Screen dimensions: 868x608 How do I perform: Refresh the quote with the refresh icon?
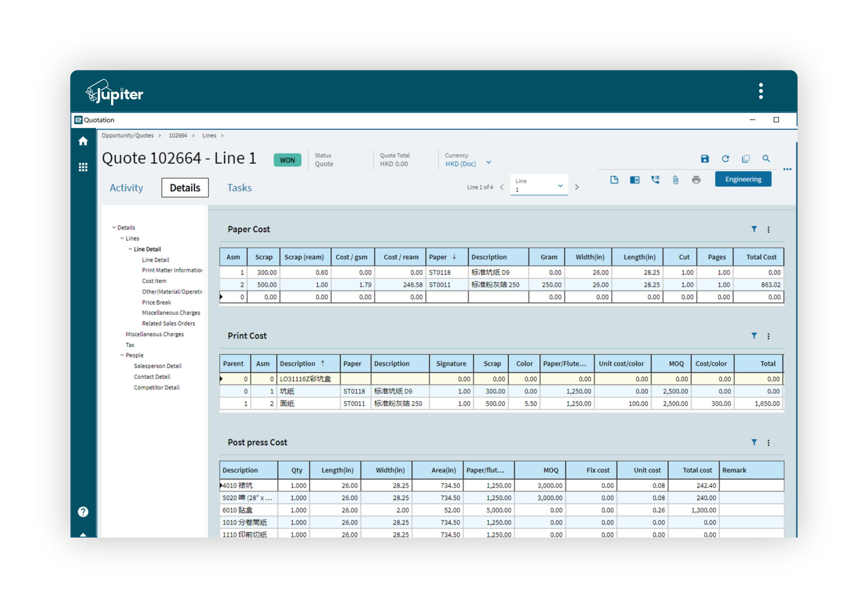(x=725, y=159)
